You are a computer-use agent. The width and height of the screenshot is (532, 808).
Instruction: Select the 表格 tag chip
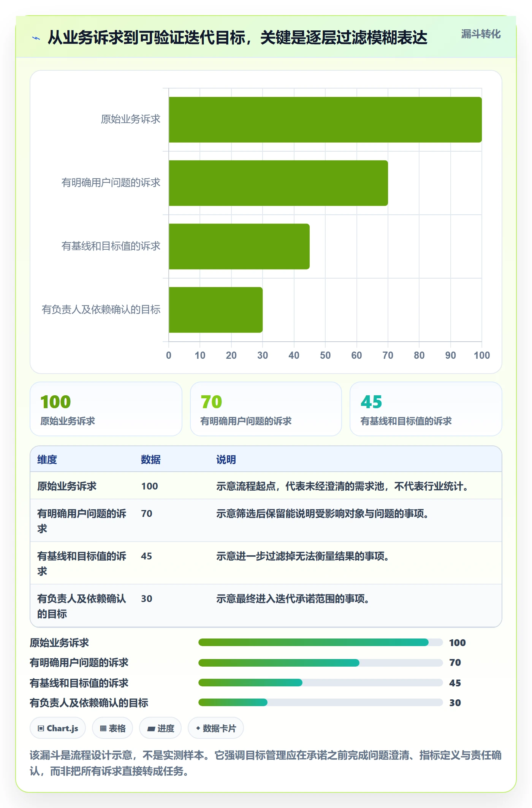[x=112, y=728]
